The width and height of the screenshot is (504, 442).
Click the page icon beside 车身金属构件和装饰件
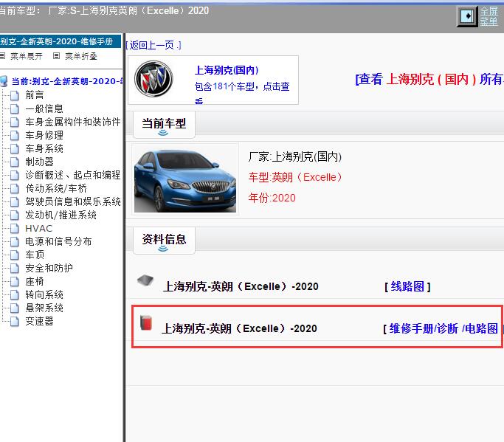coord(15,122)
